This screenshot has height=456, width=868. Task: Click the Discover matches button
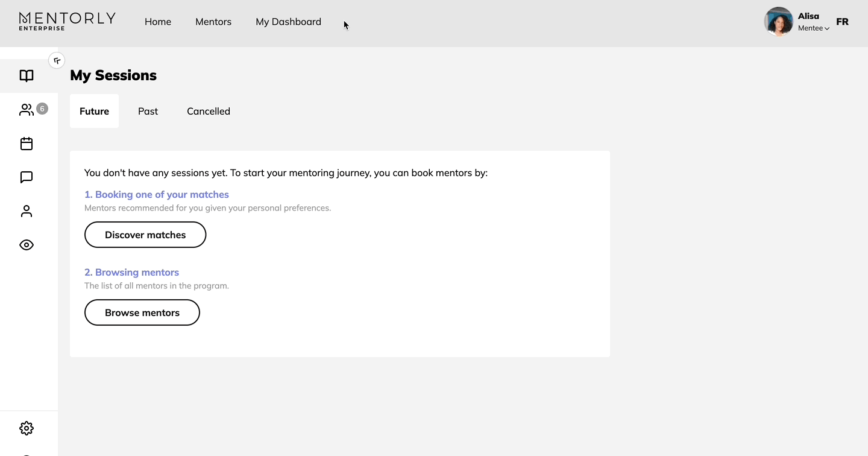coord(145,235)
